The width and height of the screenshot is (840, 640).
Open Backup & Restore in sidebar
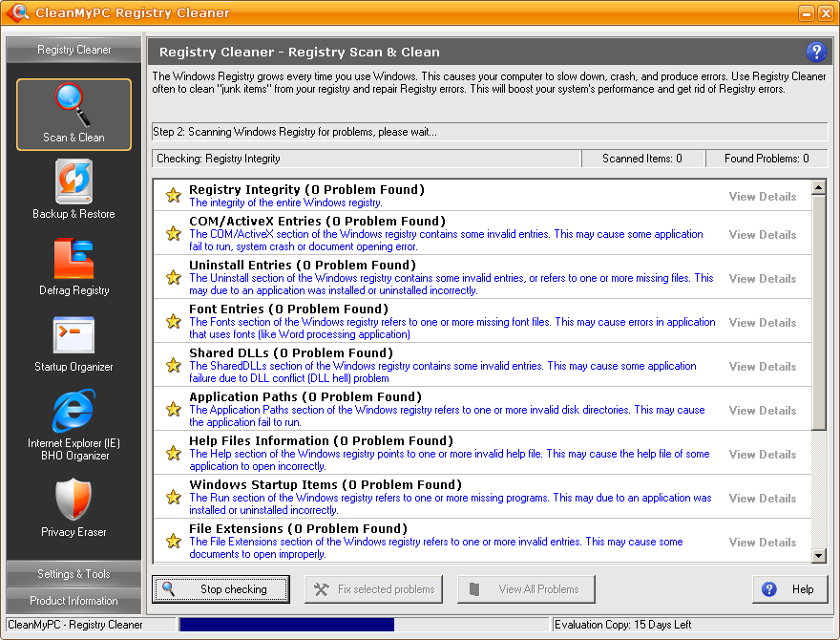click(73, 190)
